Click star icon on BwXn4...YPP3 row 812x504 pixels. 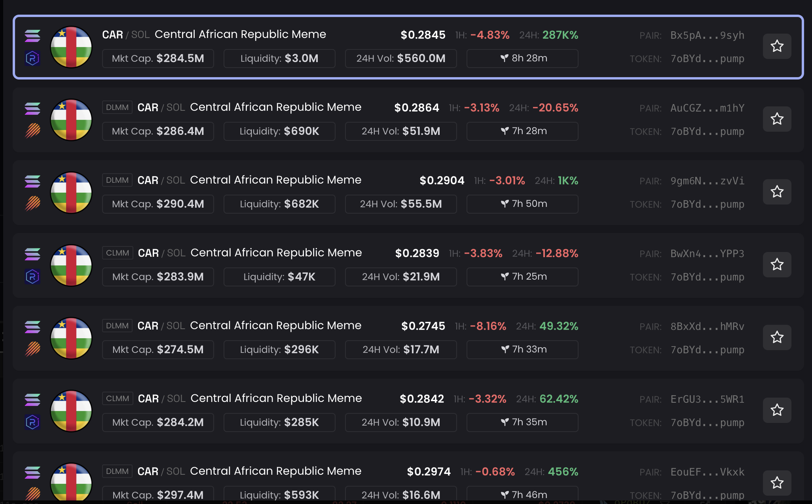(777, 265)
